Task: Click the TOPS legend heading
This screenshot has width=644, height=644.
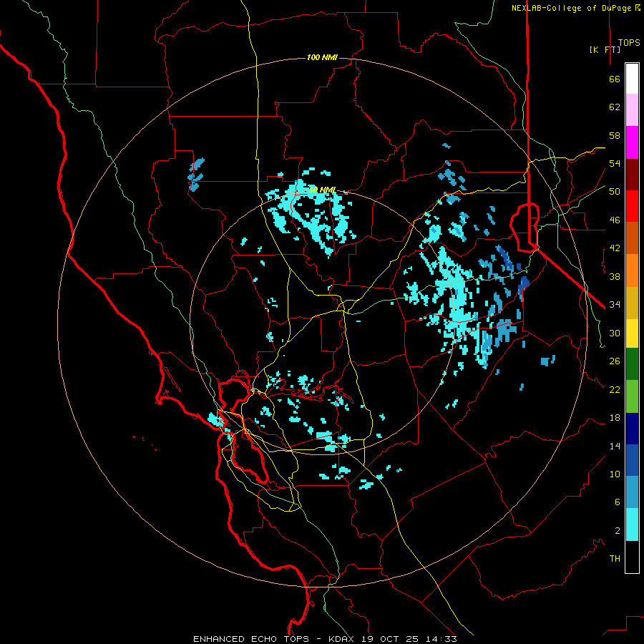Action: [x=629, y=43]
